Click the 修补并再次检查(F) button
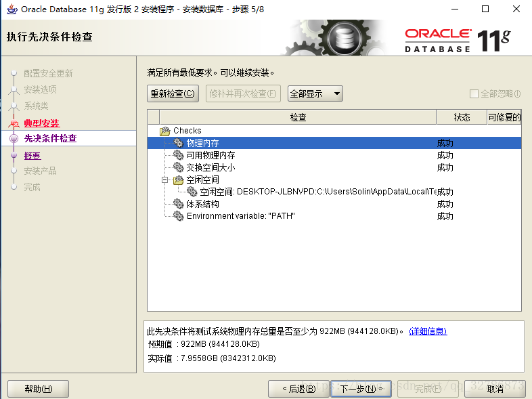Screen dimensions: 532x399 [x=243, y=93]
